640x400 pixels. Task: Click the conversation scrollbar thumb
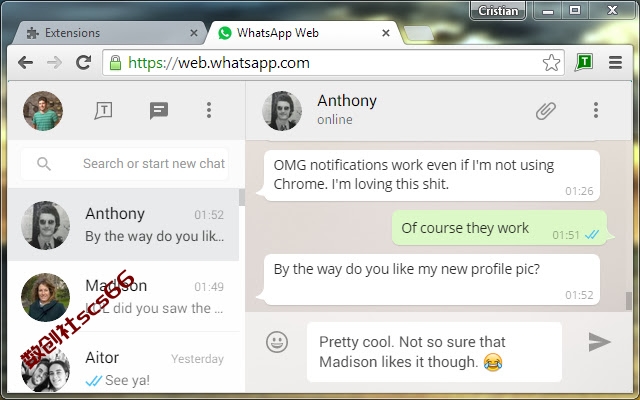[629, 301]
